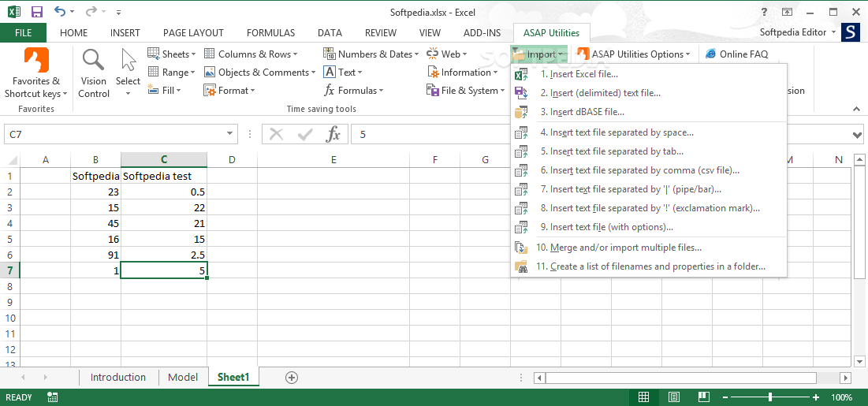Switch to Page Break Preview in status bar

tap(703, 397)
